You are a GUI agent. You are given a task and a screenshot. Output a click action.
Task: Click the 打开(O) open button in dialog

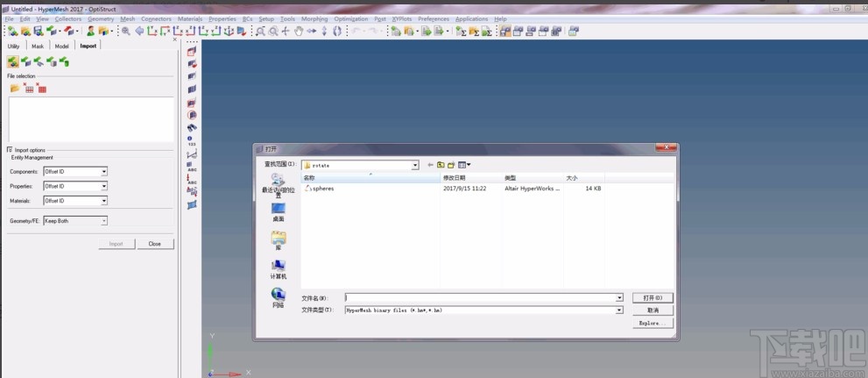click(x=653, y=297)
